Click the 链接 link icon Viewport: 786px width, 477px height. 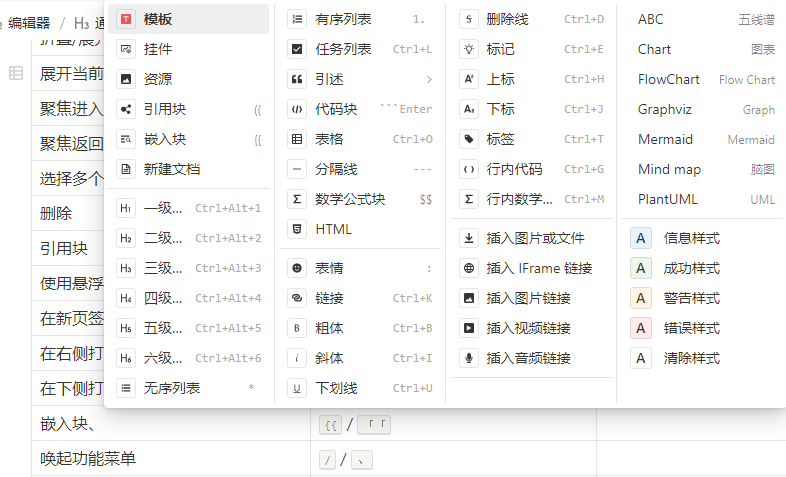click(x=297, y=298)
